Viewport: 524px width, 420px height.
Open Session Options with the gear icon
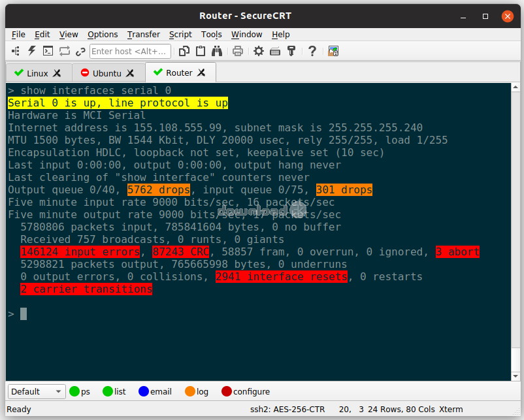(x=258, y=51)
